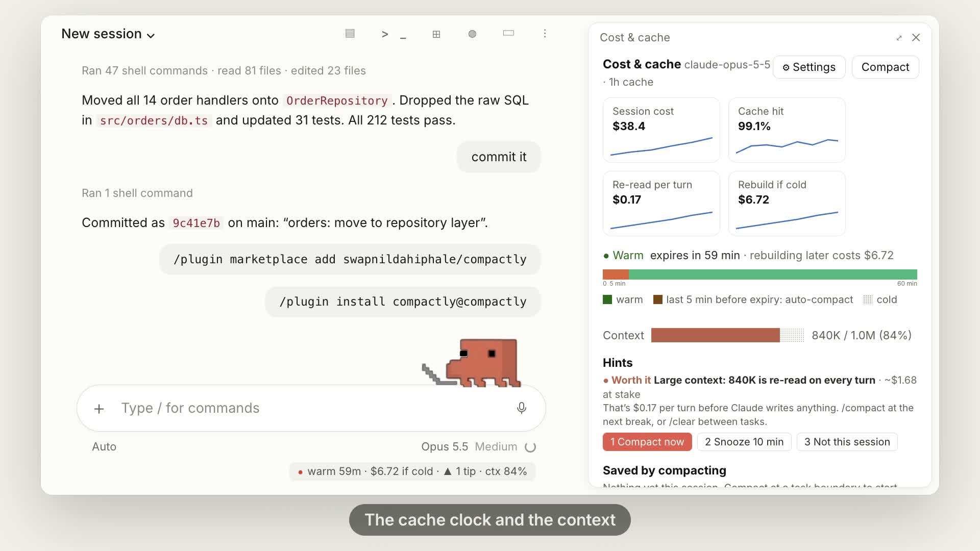Click the warm 59m status bar pill
The height and width of the screenshot is (551, 980).
point(412,471)
